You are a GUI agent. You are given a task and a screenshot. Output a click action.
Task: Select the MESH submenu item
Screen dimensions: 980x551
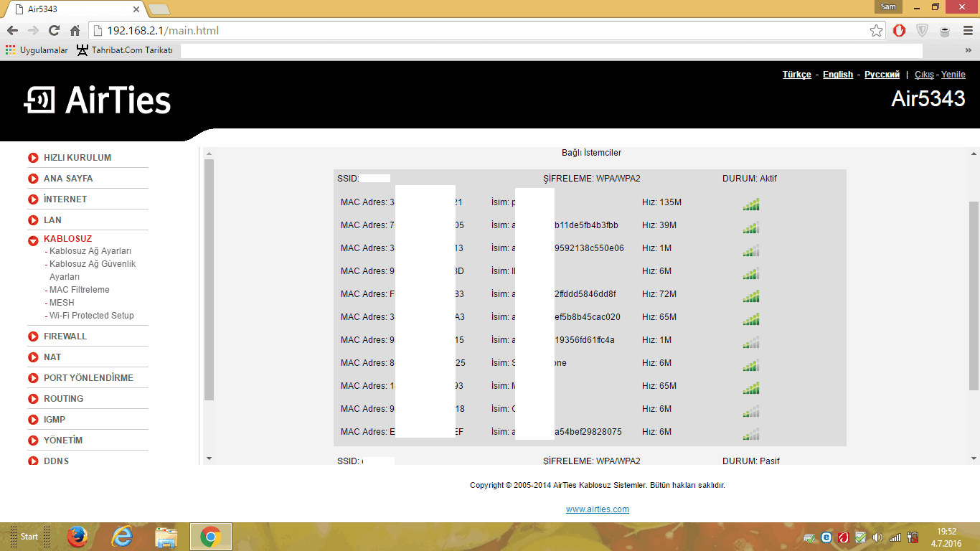[62, 303]
